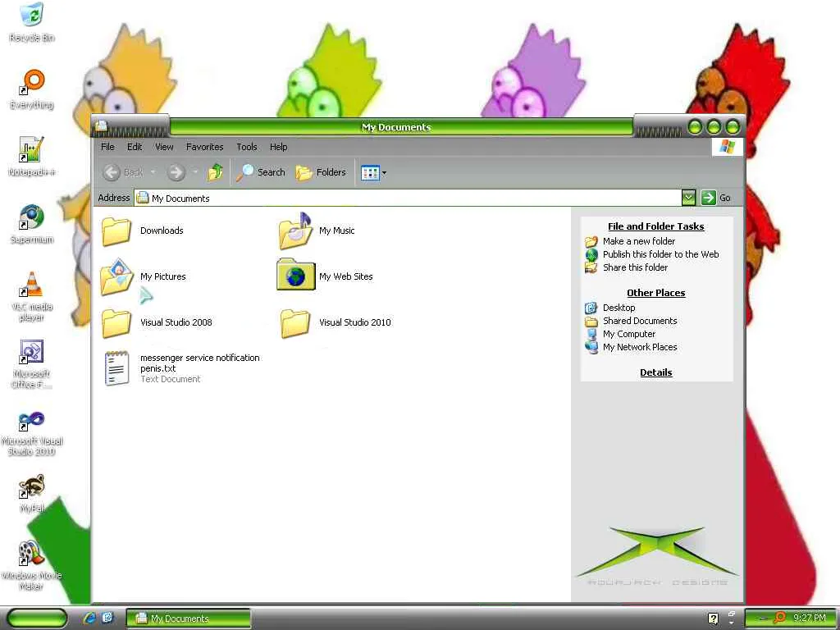
Task: Collapse the File and Folder Tasks section
Action: [655, 226]
